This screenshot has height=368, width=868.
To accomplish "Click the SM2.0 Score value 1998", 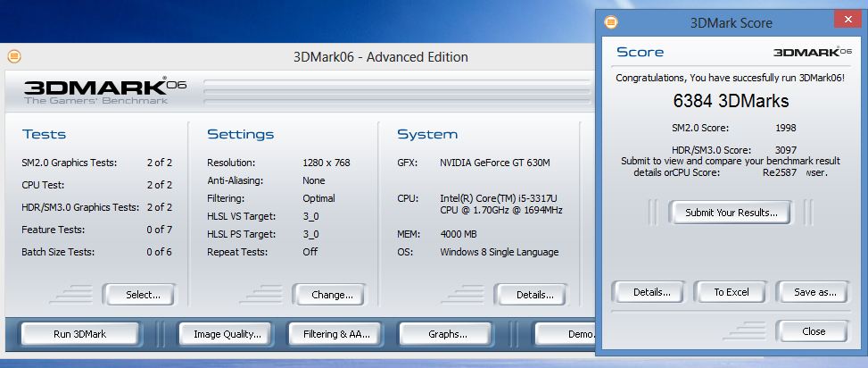I will 786,128.
